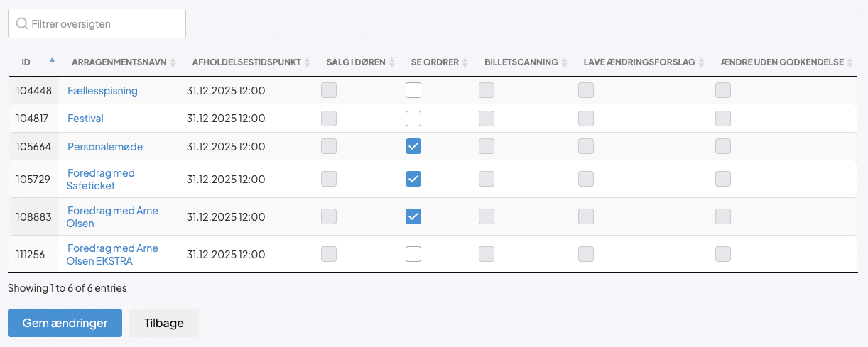Tick Se ordrer for Arne Olsen EKSTRA

click(413, 254)
